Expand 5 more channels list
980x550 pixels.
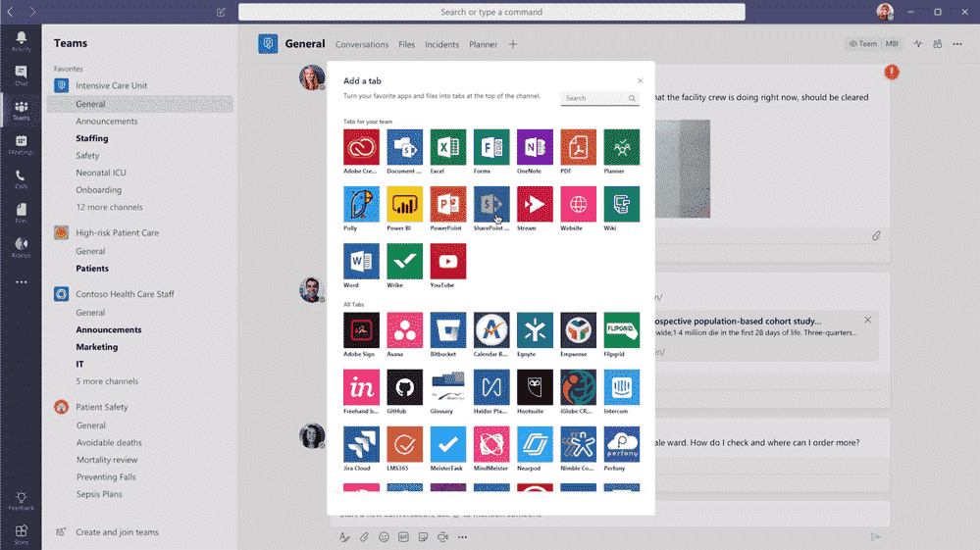click(x=108, y=380)
